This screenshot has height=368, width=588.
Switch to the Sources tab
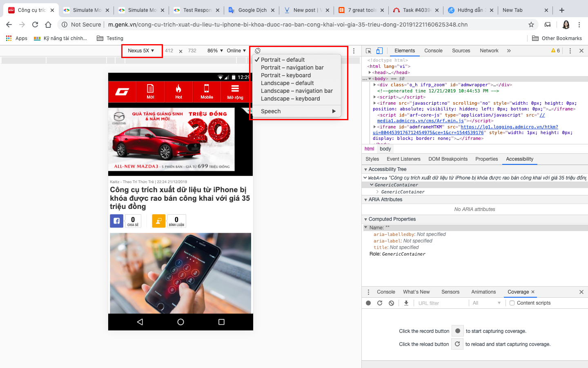461,51
